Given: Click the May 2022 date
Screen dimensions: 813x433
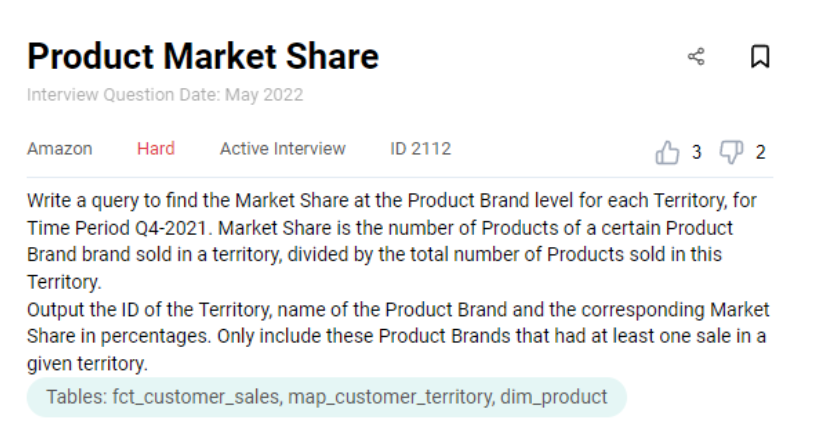Looking at the screenshot, I should (265, 96).
